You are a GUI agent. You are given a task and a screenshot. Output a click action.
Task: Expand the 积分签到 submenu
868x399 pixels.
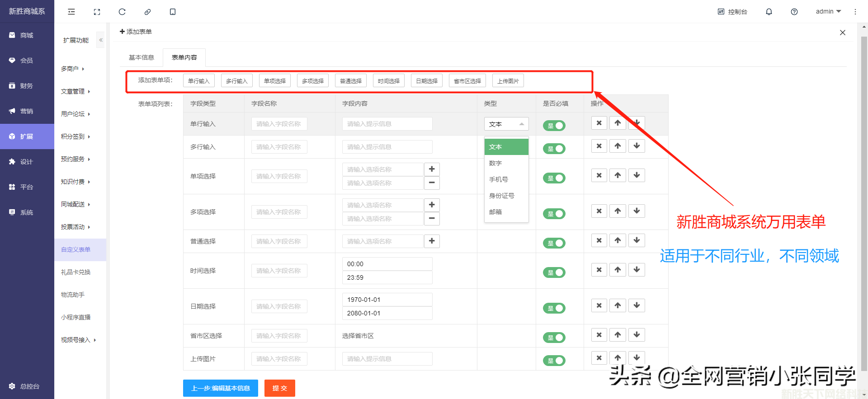(x=75, y=136)
